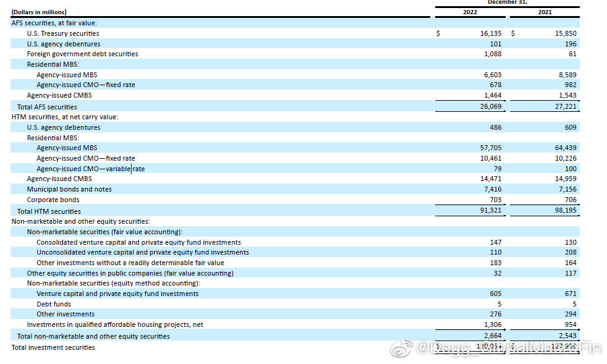Click value 7,416 for municipal bonds
The width and height of the screenshot is (607, 364).
pyautogui.click(x=493, y=189)
